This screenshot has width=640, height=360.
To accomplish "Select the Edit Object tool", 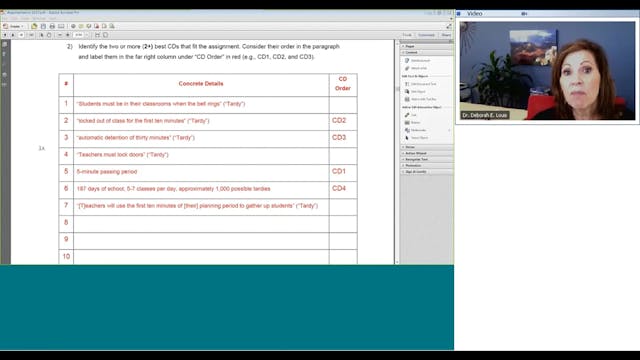I will pos(416,91).
